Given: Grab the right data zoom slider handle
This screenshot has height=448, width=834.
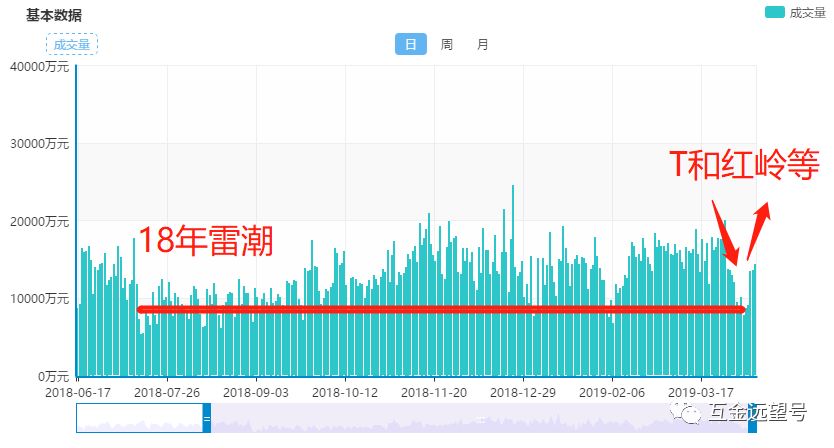Looking at the screenshot, I should point(752,418).
